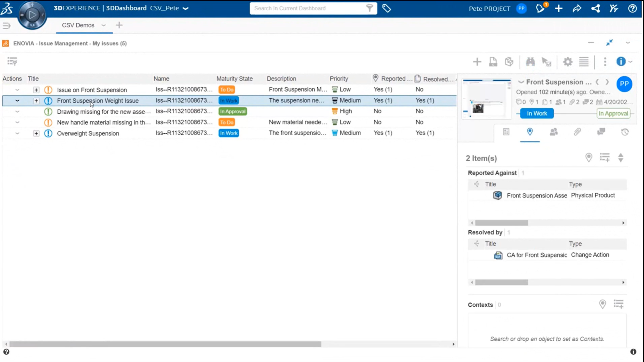Open comments via the chat bubbles icon
Image resolution: width=644 pixels, height=362 pixels.
pyautogui.click(x=601, y=132)
